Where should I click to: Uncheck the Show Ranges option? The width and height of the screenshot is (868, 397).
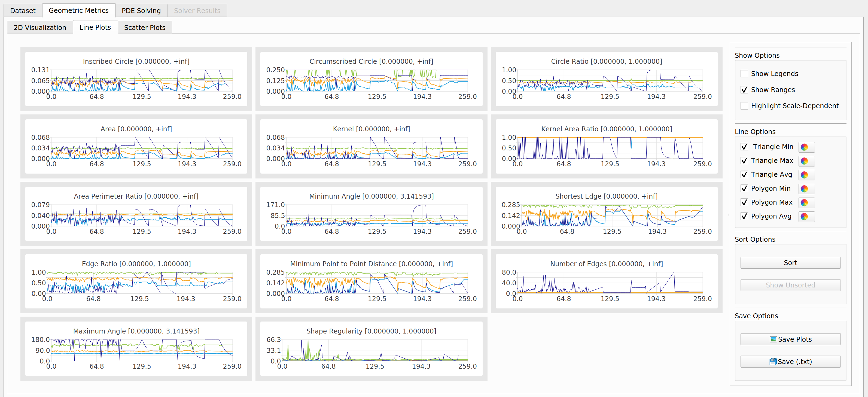click(x=744, y=90)
